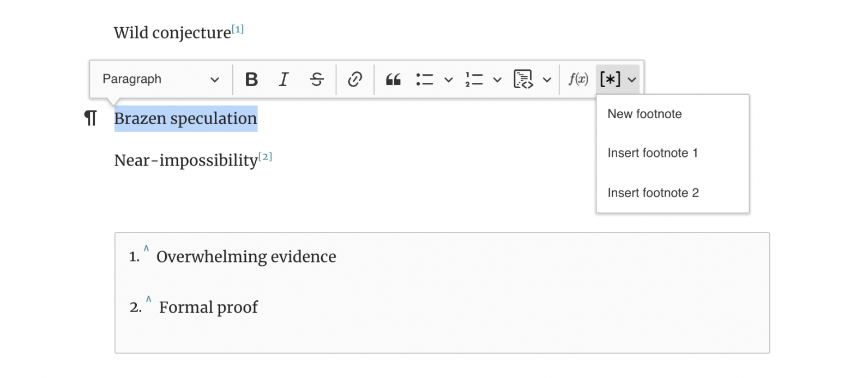The image size is (868, 378).
Task: Expand numbered list style options
Action: click(497, 80)
